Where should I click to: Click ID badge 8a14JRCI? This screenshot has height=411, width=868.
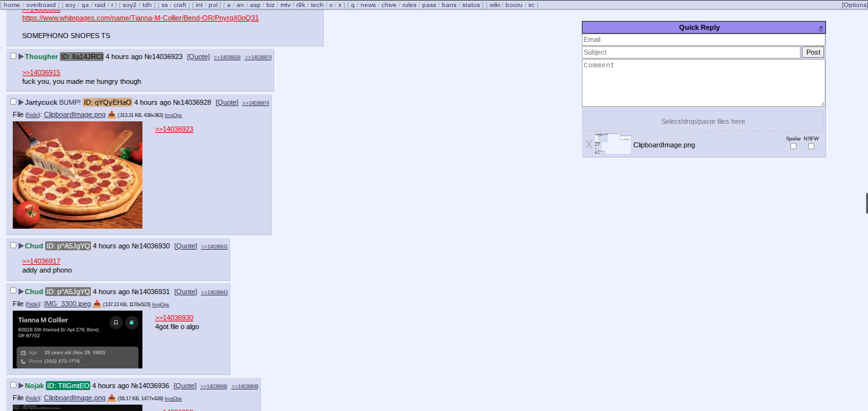click(x=81, y=57)
